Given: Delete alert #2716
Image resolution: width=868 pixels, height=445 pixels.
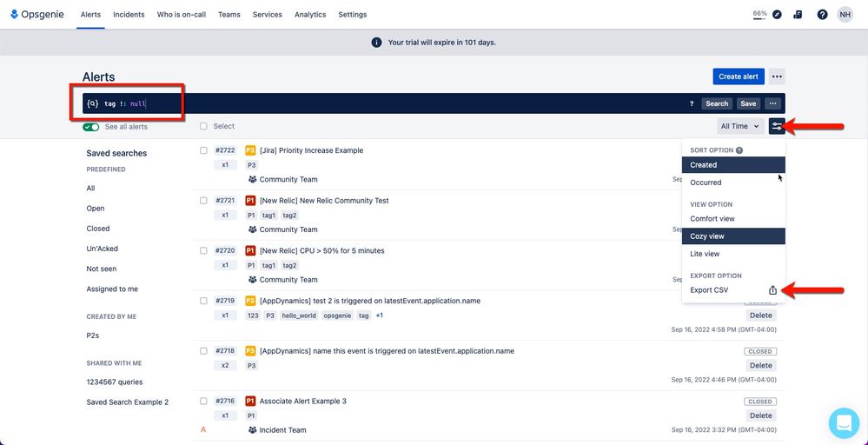Looking at the screenshot, I should [x=760, y=415].
